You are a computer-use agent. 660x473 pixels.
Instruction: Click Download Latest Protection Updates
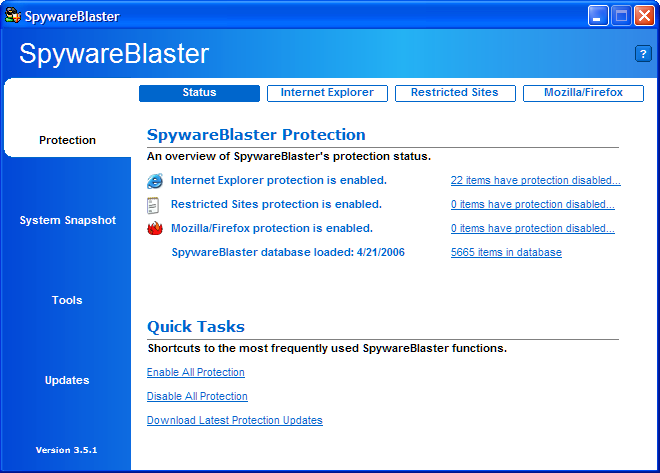(x=234, y=420)
